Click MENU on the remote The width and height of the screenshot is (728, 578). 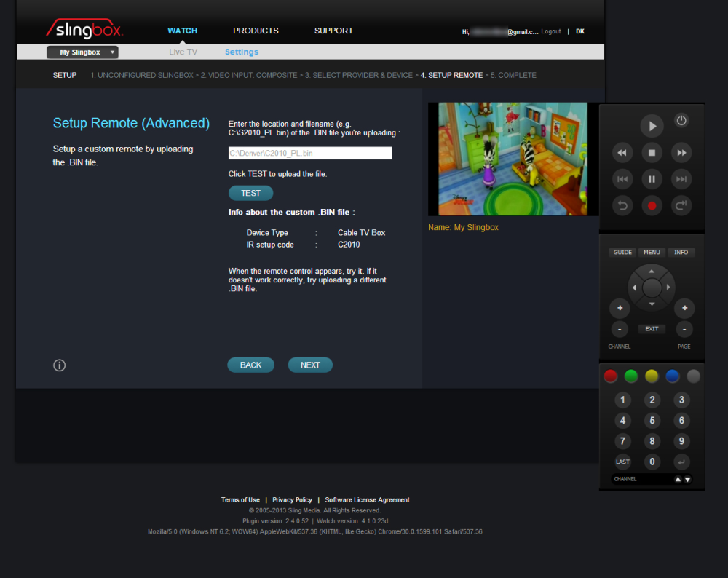(652, 252)
